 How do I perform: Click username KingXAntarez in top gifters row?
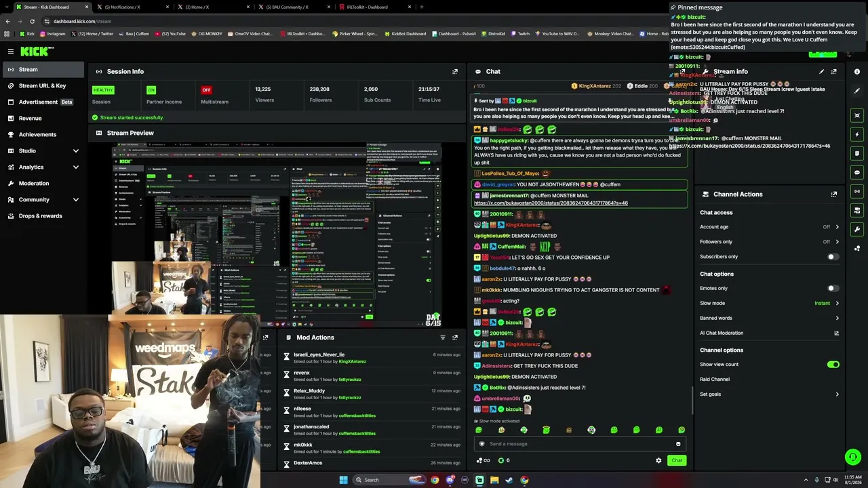[x=595, y=86]
